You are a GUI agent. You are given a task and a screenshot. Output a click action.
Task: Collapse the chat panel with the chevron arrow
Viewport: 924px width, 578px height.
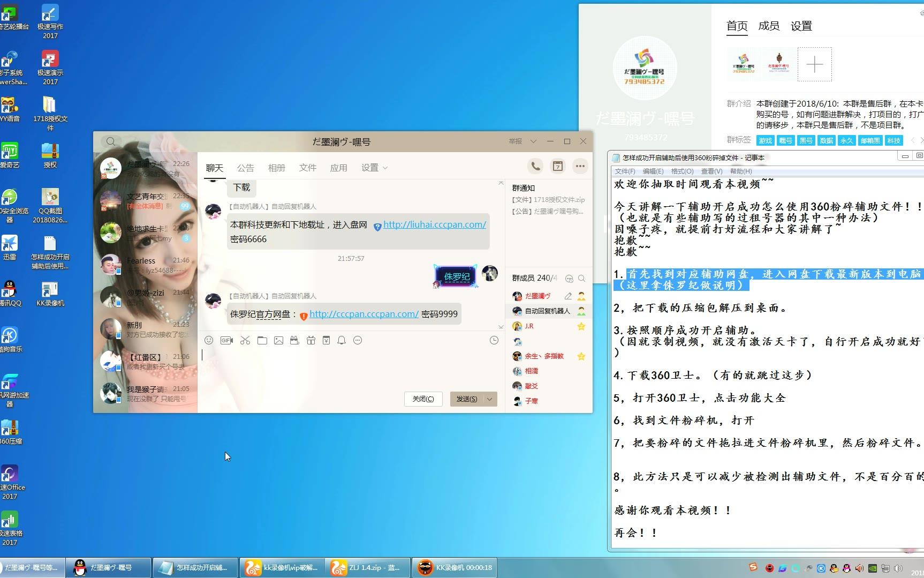pyautogui.click(x=499, y=326)
